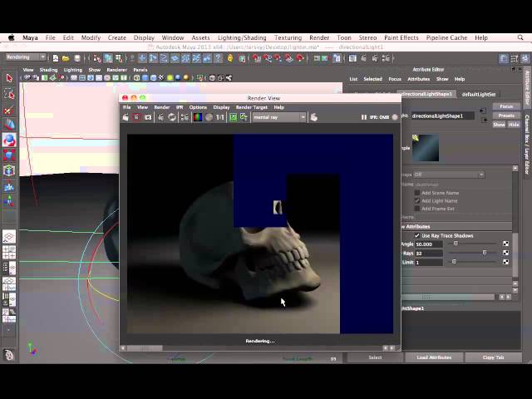Activate the Rotate tool sphere icon
This screenshot has width=532, height=399.
pos(9,140)
